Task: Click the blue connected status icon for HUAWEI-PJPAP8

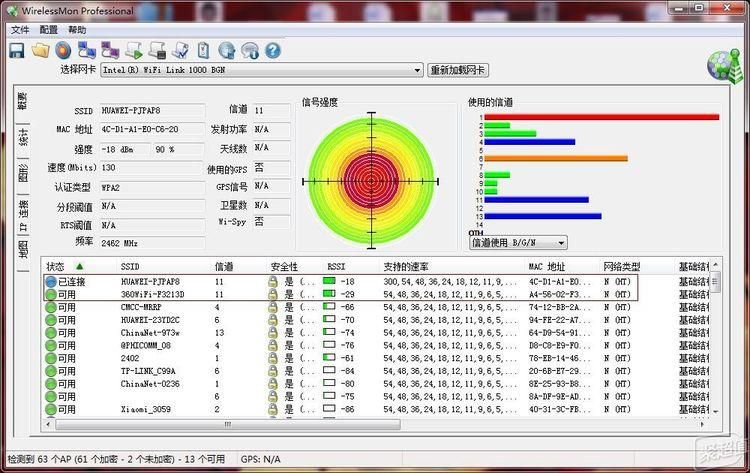Action: click(51, 282)
